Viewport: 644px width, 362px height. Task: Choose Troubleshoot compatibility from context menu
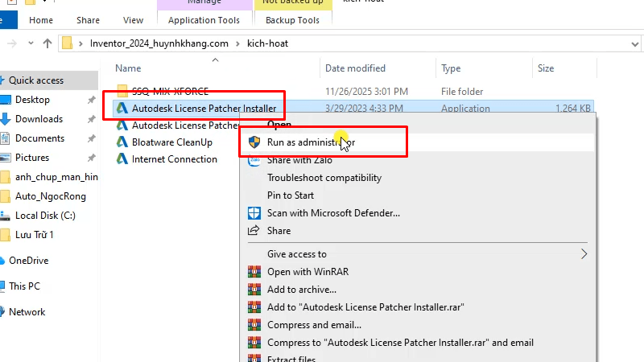[x=324, y=178]
